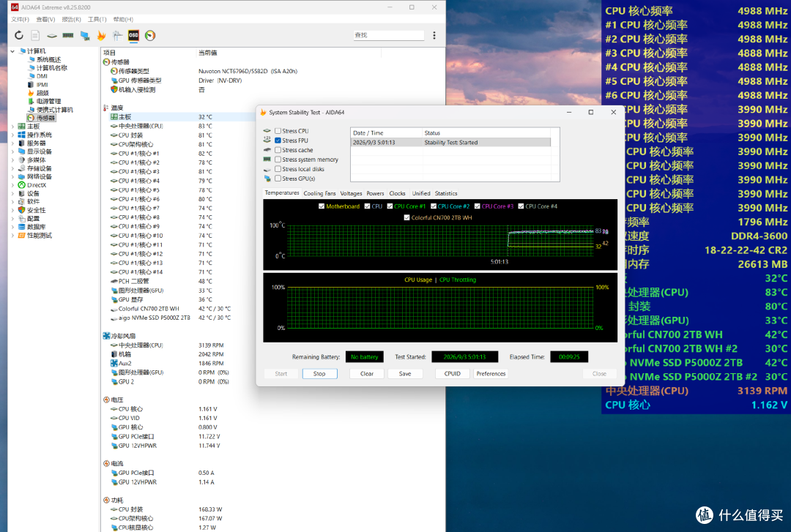Uncheck the Colorful CN700 2TB WH checkbox
The image size is (791, 532).
point(406,217)
